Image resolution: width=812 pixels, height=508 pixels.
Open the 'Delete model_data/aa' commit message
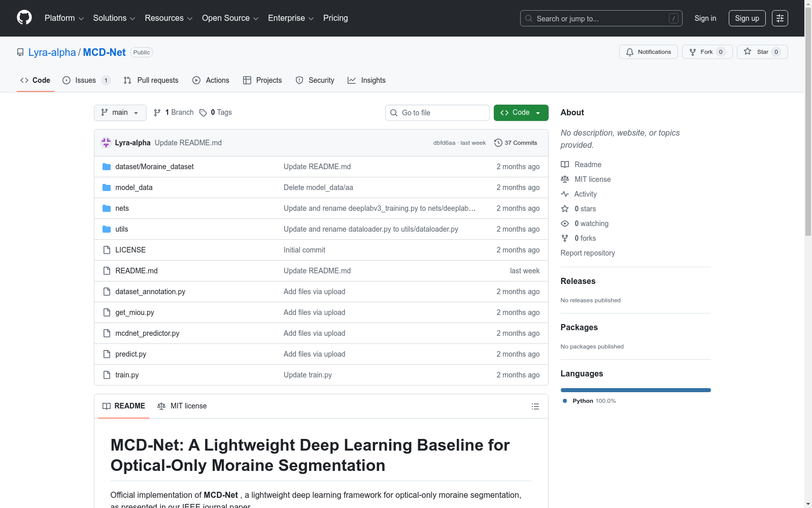click(x=318, y=187)
